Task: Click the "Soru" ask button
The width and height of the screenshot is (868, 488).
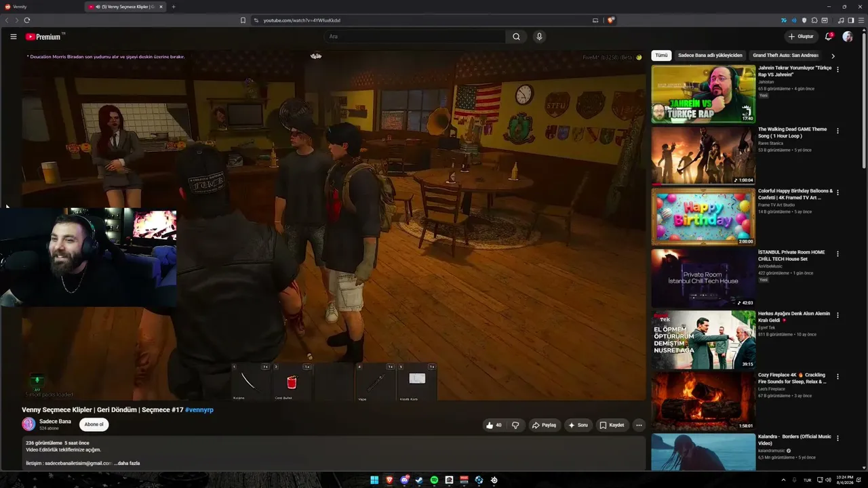Action: (x=578, y=425)
